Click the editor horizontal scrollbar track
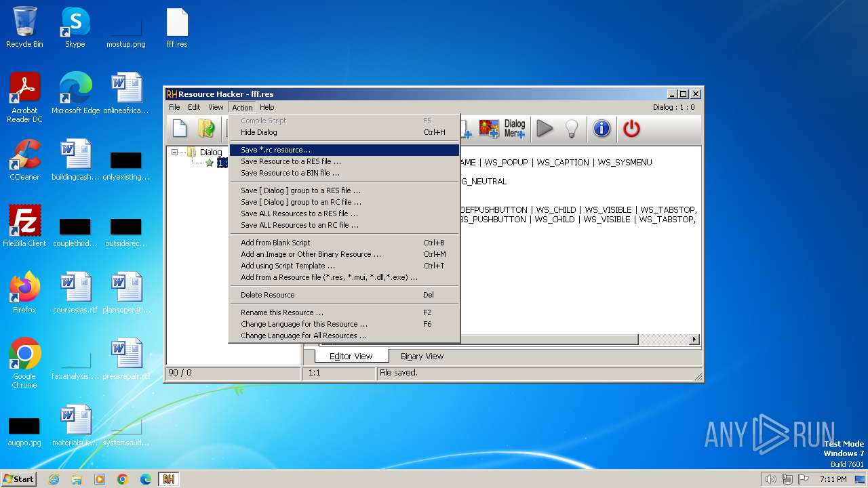This screenshot has width=868, height=488. [663, 339]
